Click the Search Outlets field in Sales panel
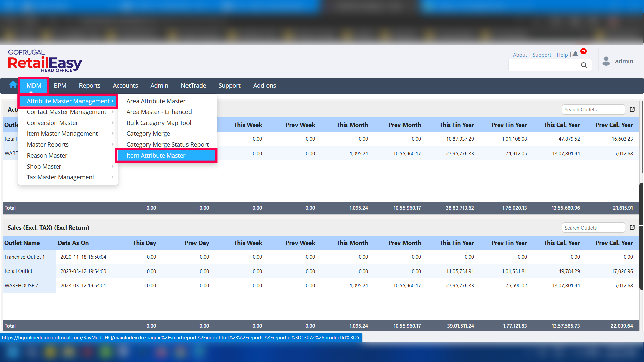The height and width of the screenshot is (362, 644). point(593,228)
